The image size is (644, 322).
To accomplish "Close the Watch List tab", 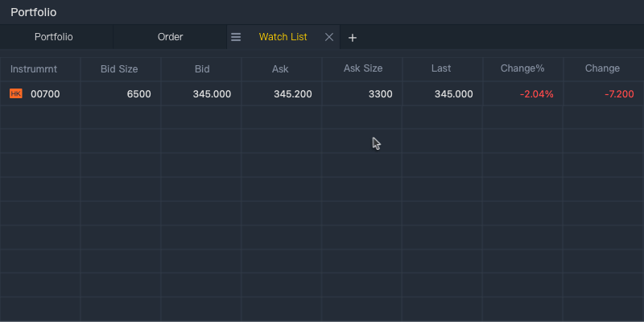I will tap(329, 37).
